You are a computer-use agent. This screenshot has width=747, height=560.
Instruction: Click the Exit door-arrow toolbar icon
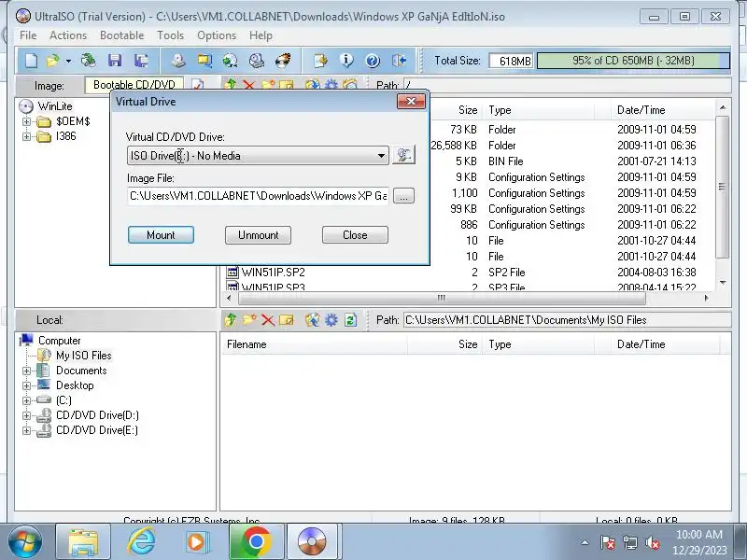pos(400,61)
